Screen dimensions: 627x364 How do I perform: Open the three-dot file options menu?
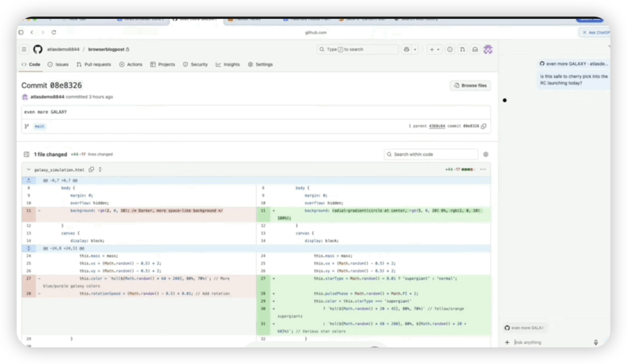[x=483, y=169]
